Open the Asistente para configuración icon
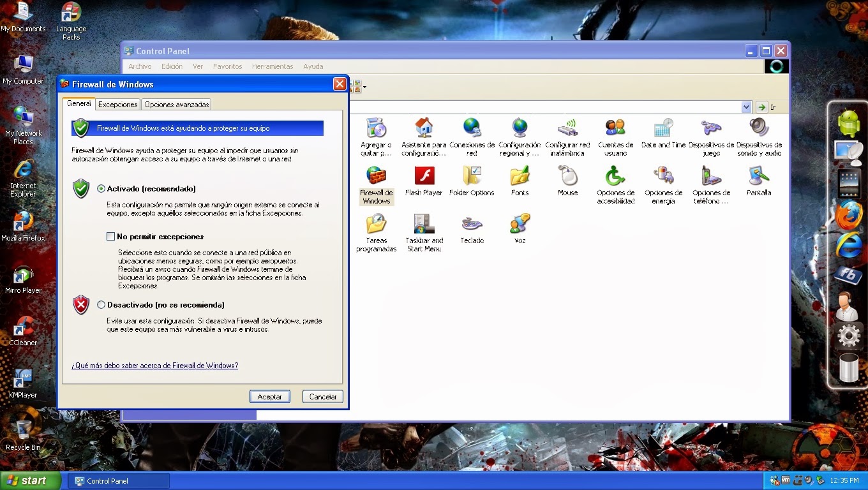This screenshot has height=490, width=868. (424, 137)
